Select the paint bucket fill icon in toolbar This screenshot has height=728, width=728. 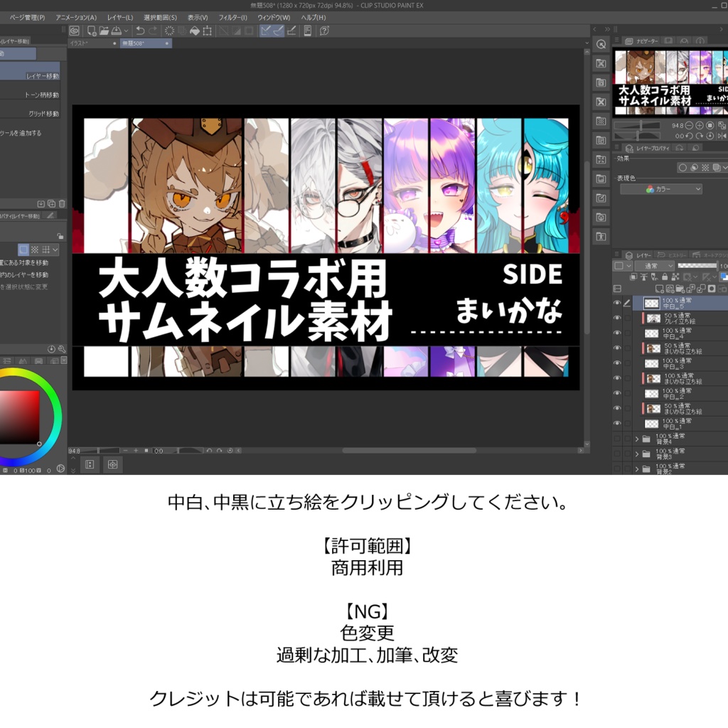coord(194,31)
